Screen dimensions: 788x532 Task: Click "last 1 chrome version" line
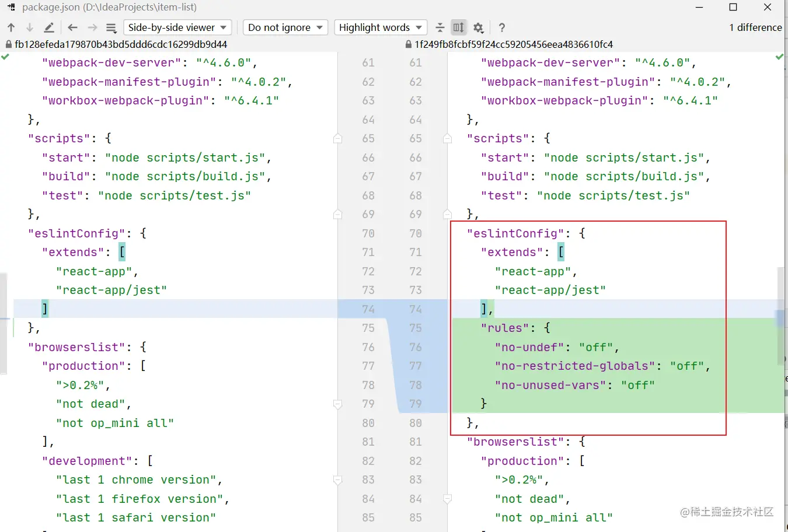point(139,480)
